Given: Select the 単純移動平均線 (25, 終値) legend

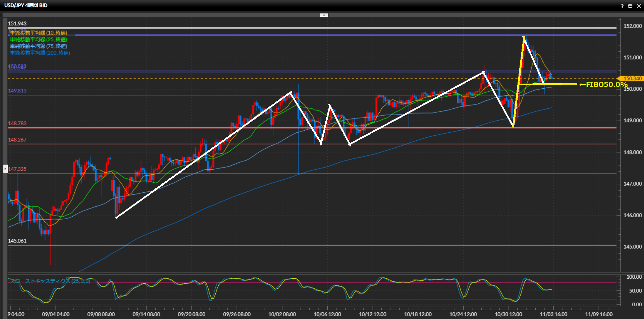Looking at the screenshot, I should [x=39, y=39].
